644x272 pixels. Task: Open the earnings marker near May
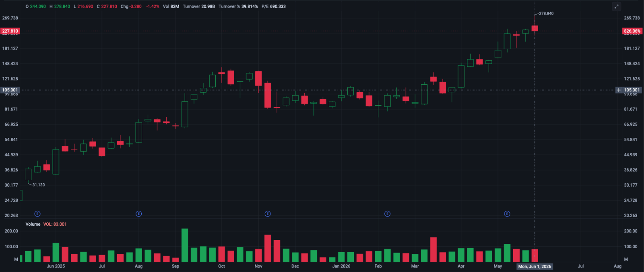tap(507, 214)
